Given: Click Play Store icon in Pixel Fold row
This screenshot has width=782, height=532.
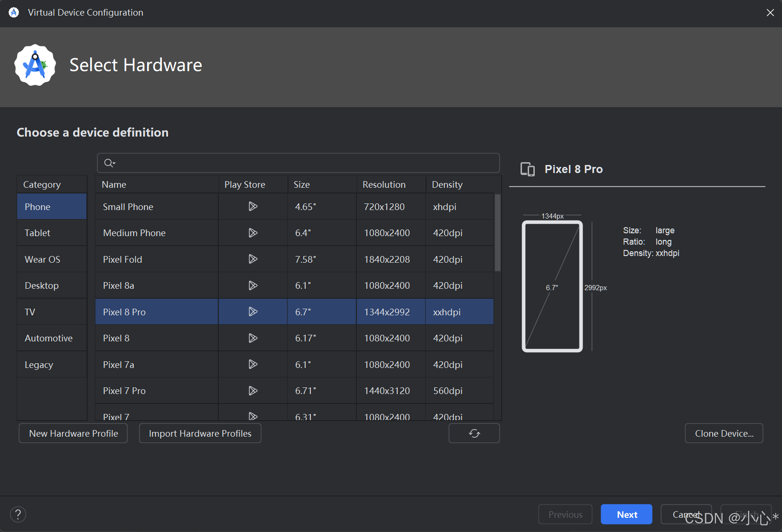Looking at the screenshot, I should pos(253,259).
